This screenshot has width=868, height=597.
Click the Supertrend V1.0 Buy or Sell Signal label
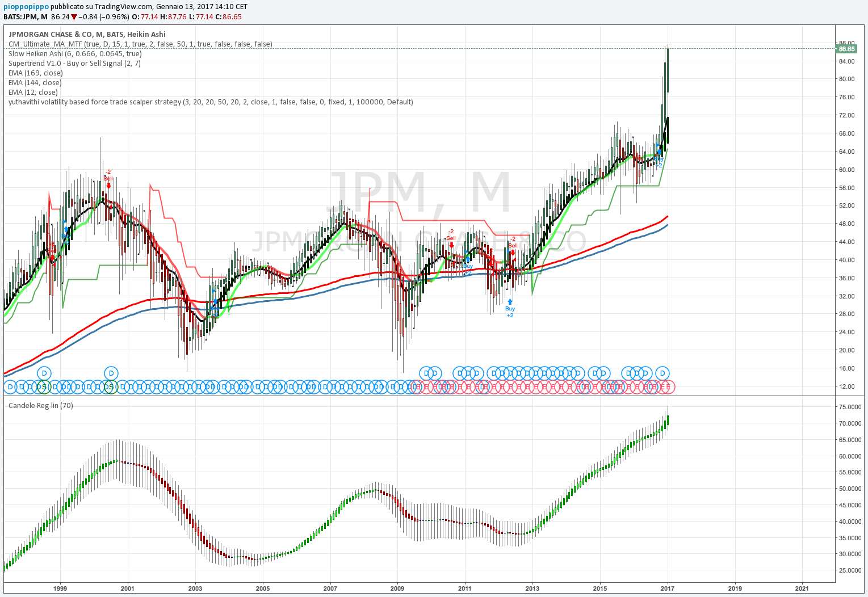coord(74,63)
